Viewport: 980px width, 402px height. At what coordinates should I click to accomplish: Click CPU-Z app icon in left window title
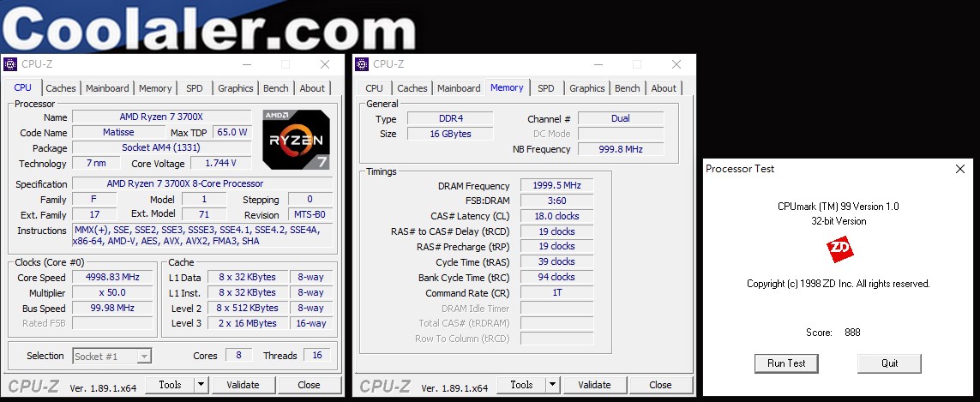coord(10,64)
